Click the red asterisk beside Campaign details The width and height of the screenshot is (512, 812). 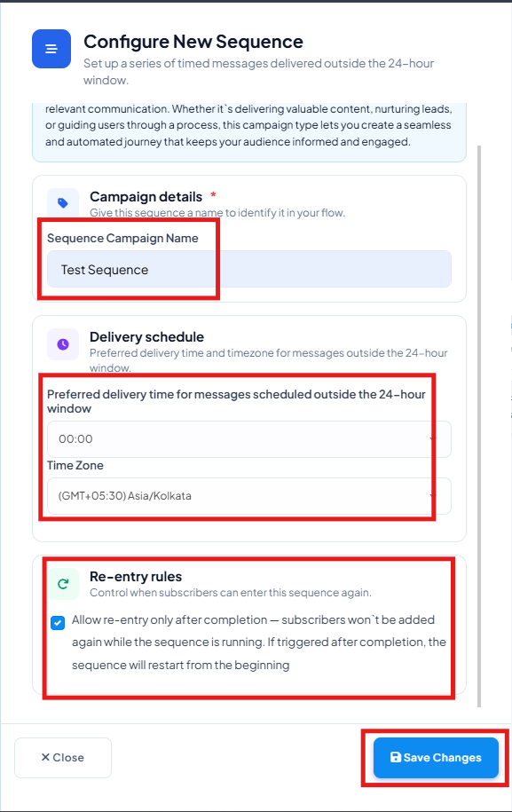213,194
